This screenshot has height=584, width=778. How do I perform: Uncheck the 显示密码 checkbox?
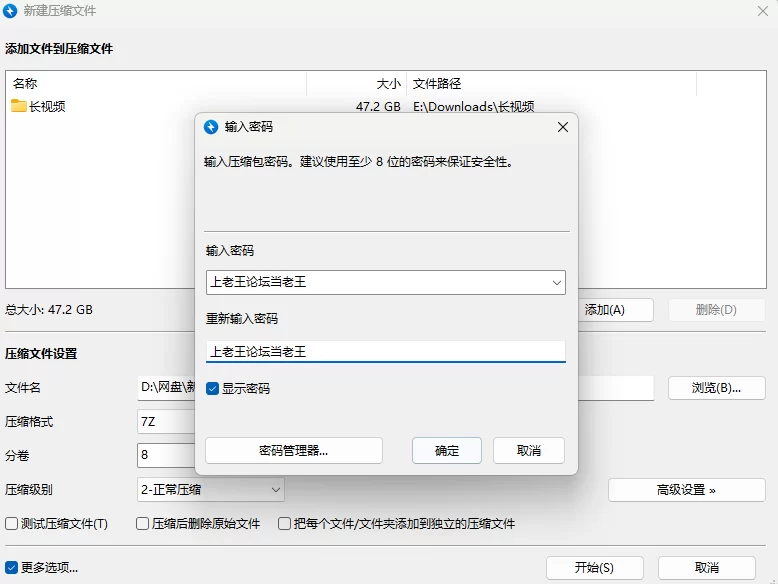(212, 389)
